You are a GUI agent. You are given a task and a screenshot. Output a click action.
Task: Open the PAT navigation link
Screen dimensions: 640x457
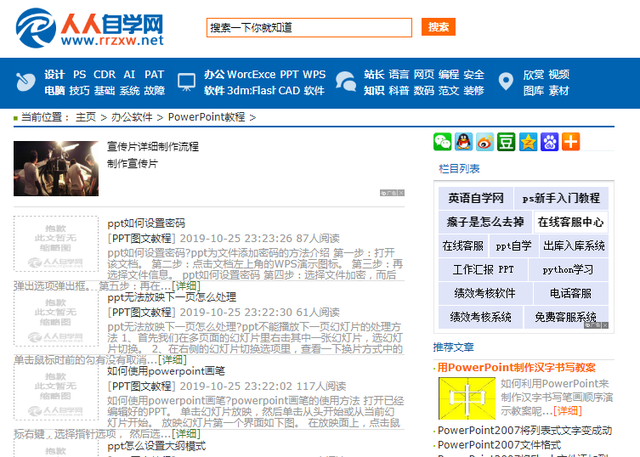pyautogui.click(x=154, y=75)
